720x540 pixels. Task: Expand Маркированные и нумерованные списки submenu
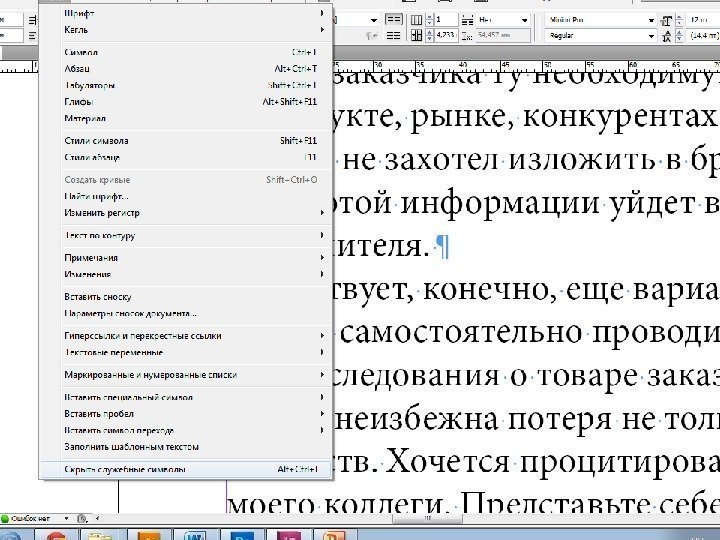click(186, 375)
